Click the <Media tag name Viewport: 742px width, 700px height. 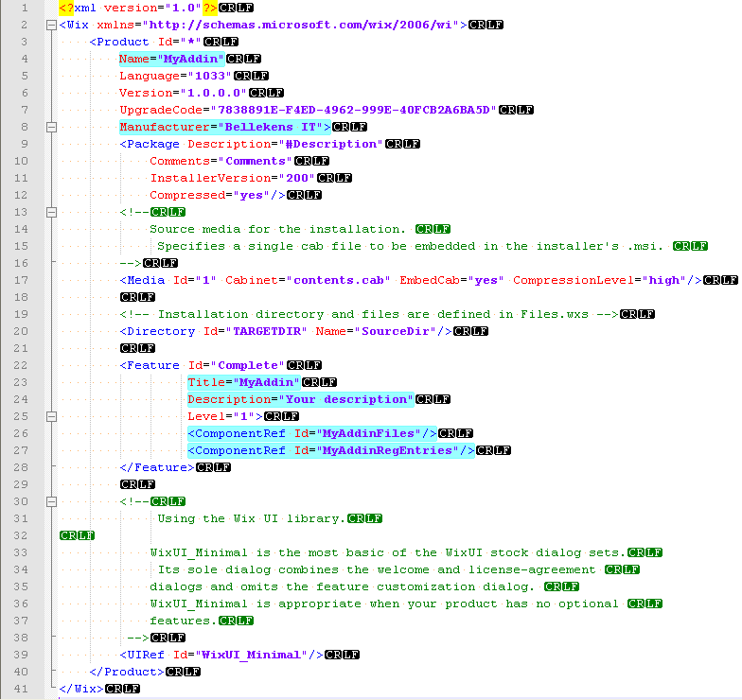[142, 280]
